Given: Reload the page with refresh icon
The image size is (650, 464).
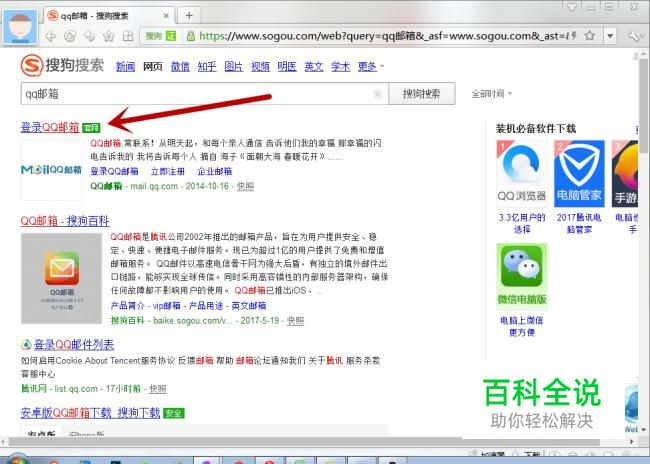Looking at the screenshot, I should [x=70, y=36].
